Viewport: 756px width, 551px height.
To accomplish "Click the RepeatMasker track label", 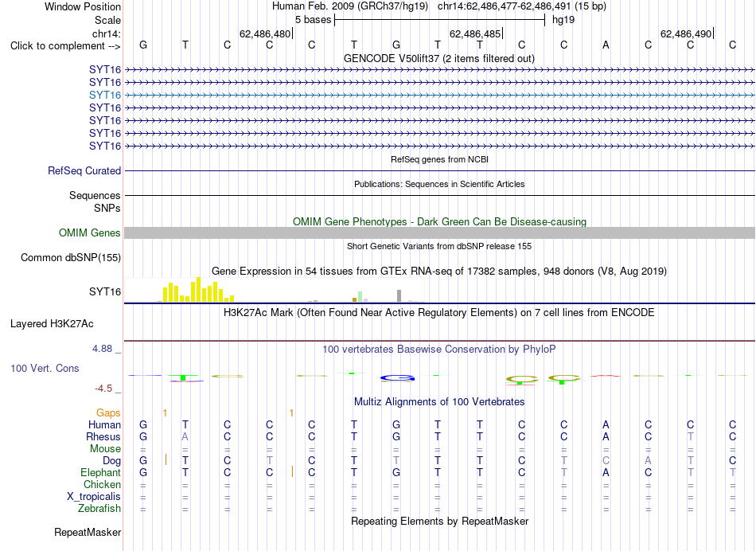I will tap(88, 533).
